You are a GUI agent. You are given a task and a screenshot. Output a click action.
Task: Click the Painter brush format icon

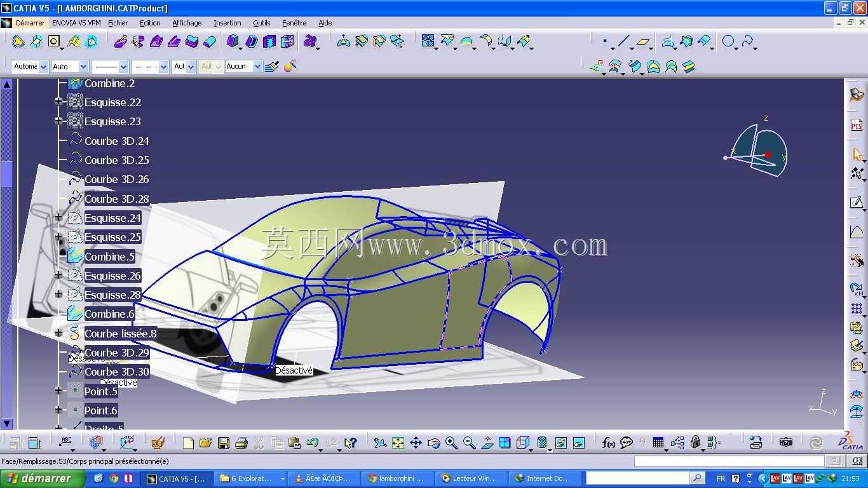click(272, 66)
